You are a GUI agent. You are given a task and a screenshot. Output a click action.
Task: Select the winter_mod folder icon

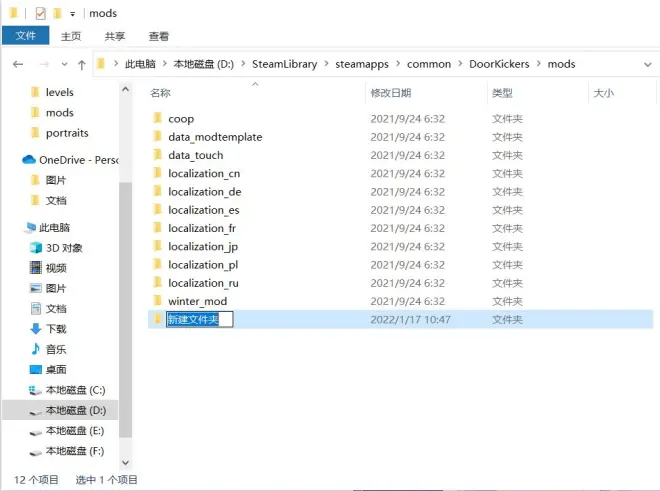(x=158, y=301)
